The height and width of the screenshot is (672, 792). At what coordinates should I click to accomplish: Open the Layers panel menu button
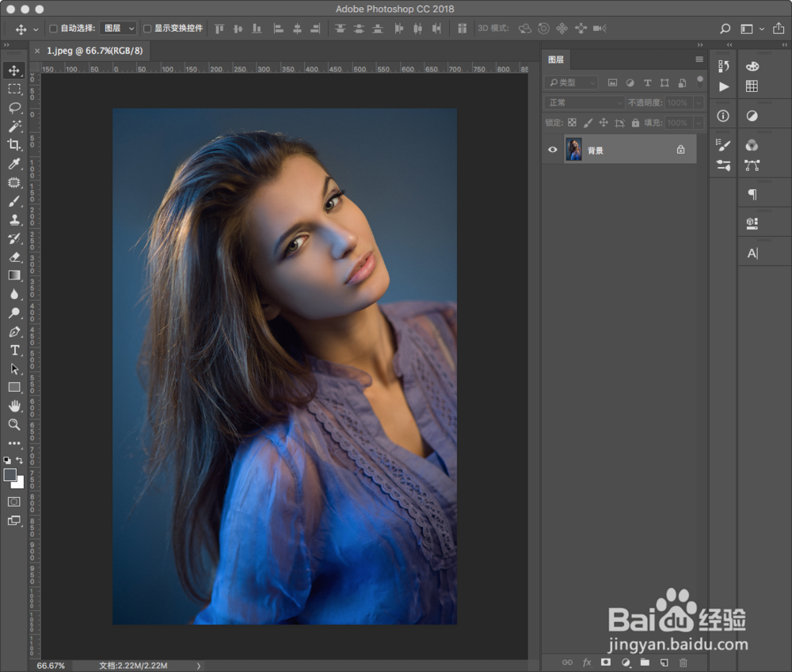point(699,59)
